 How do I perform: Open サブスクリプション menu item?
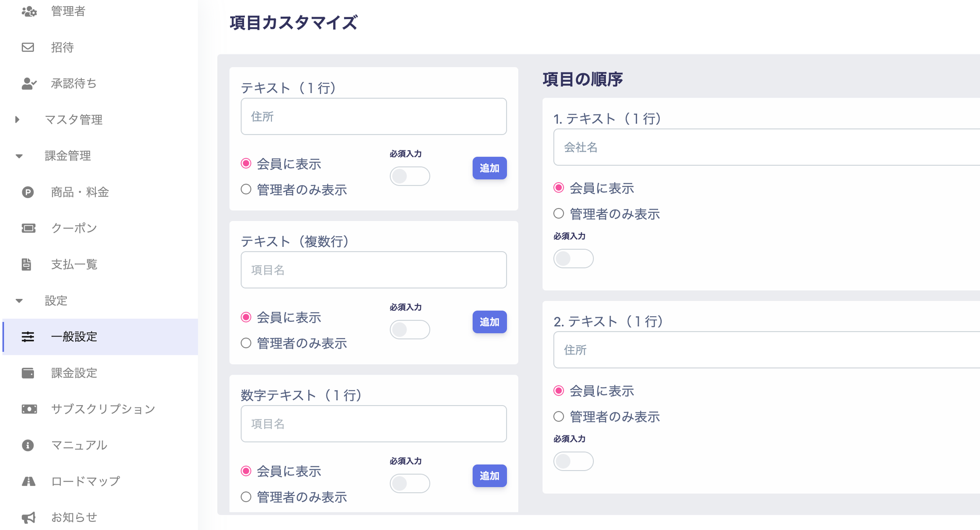(x=103, y=409)
